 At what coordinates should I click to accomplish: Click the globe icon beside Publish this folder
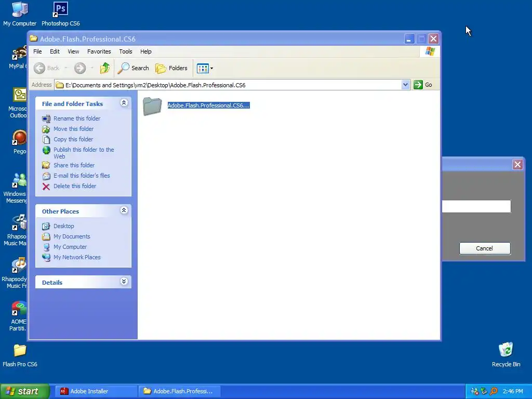[46, 150]
